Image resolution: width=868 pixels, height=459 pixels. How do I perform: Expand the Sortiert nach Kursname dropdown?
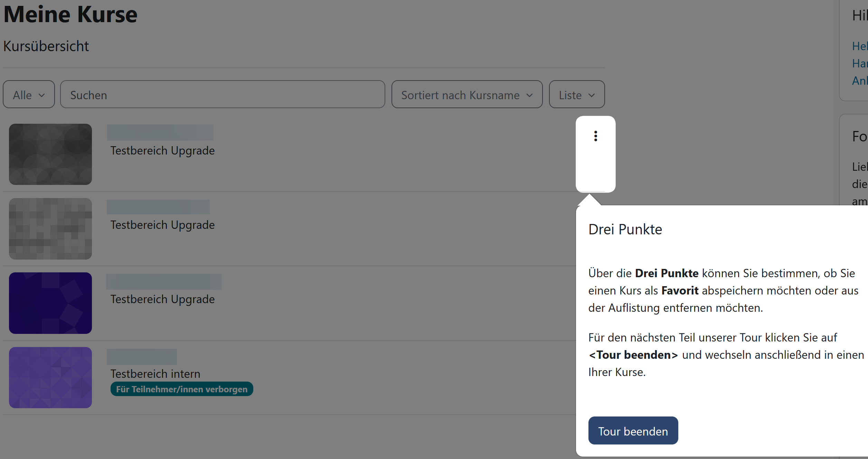[x=466, y=95]
